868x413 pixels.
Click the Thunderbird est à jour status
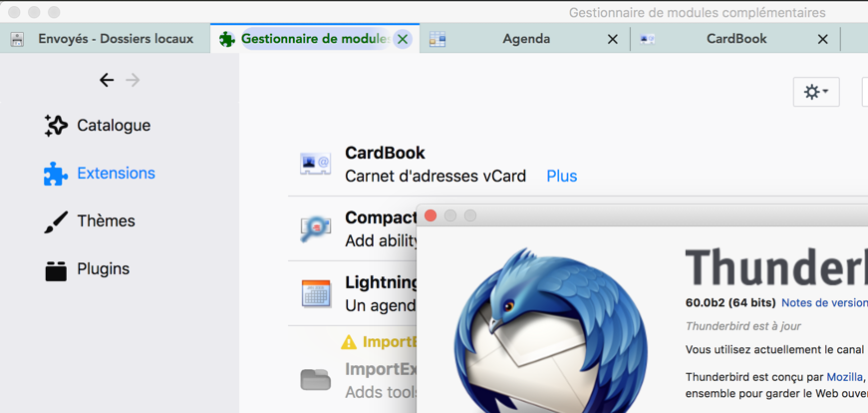742,326
